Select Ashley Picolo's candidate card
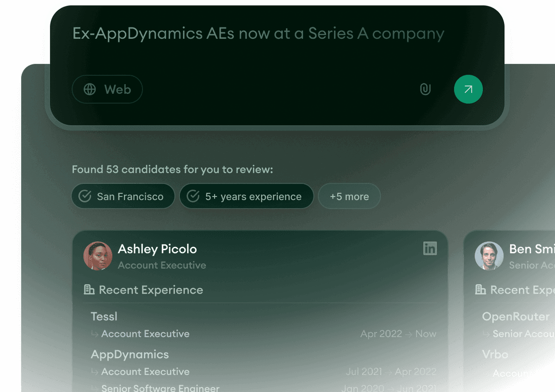 click(x=260, y=310)
